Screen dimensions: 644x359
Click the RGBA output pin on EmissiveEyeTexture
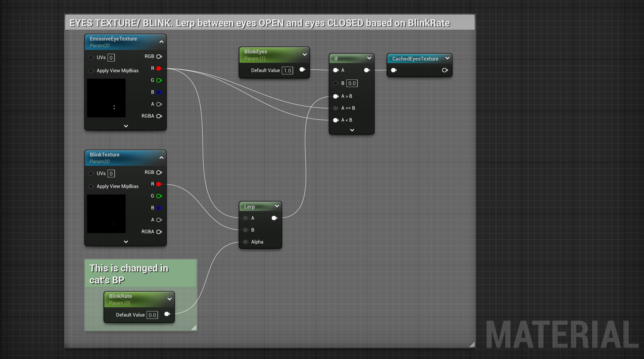click(x=159, y=116)
